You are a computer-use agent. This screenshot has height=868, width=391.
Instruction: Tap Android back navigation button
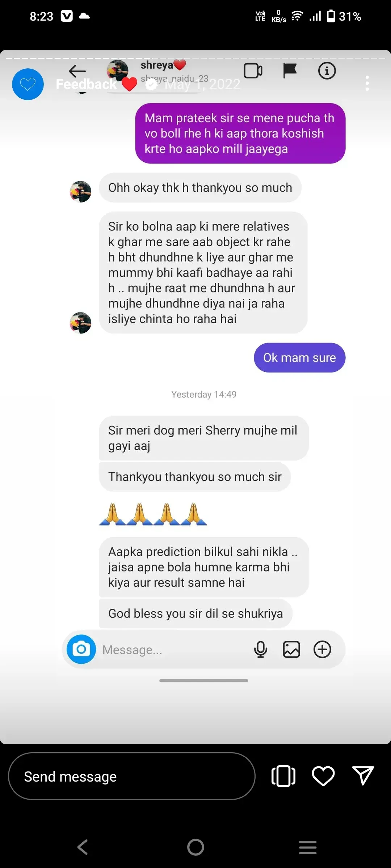[83, 847]
